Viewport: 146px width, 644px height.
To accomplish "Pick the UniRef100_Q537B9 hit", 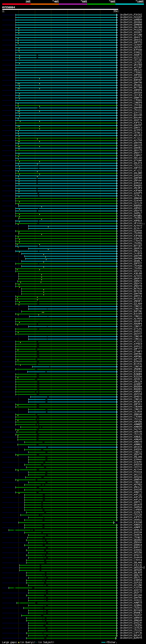I will tap(131, 65).
